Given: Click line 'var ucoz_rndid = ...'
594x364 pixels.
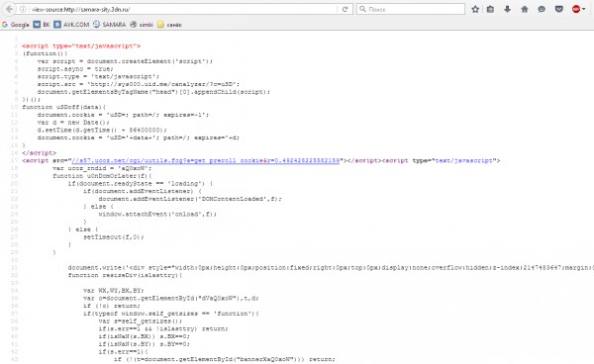Looking at the screenshot, I should [x=102, y=168].
